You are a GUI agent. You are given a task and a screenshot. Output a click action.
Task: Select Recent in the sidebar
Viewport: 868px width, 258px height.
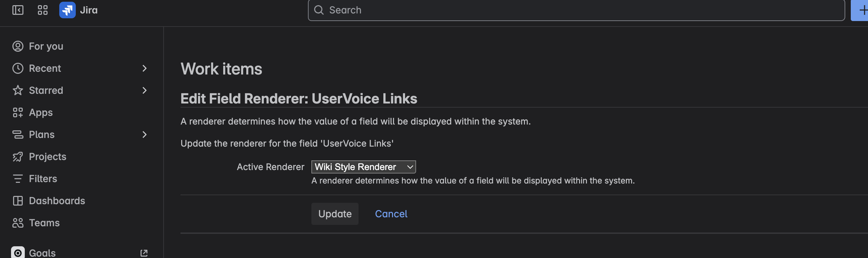tap(46, 68)
